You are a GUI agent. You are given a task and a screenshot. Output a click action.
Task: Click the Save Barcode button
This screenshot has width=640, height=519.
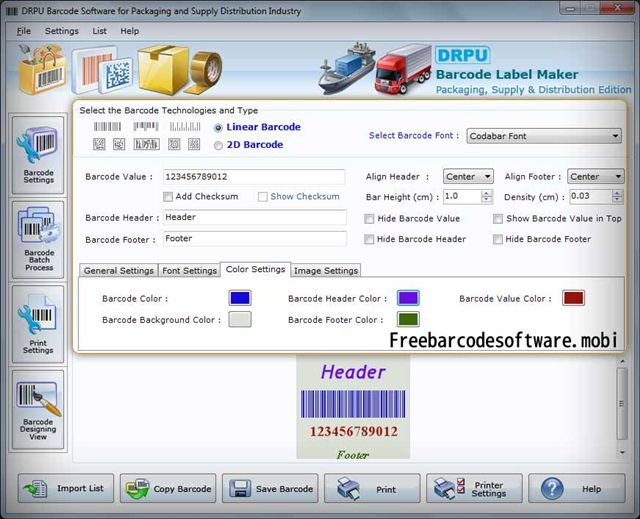[x=270, y=488]
